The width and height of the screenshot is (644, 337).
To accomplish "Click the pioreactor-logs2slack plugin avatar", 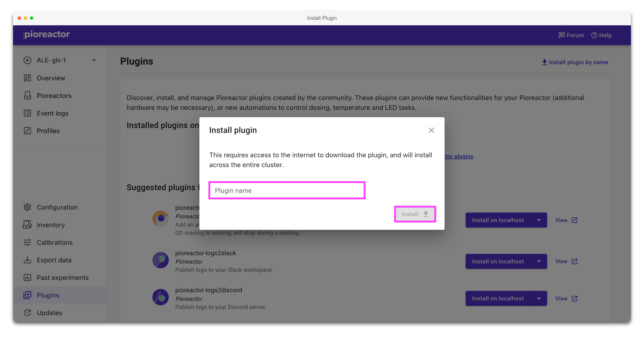I will (x=161, y=260).
